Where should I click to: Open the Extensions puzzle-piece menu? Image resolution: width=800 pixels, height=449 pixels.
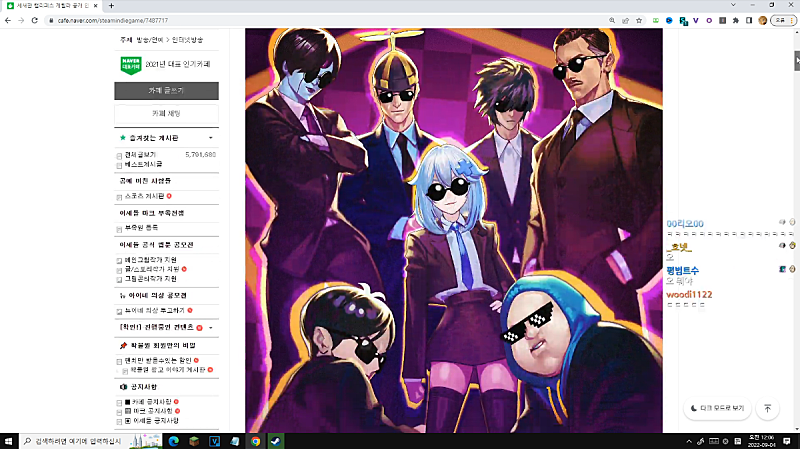tap(736, 20)
